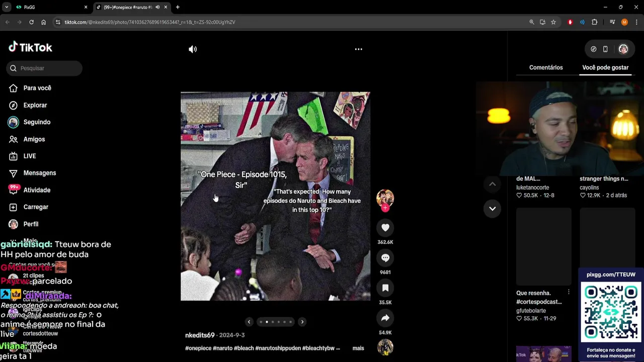The width and height of the screenshot is (644, 362).
Task: Open the photo showing Episode 1015 caption
Action: coord(275,196)
